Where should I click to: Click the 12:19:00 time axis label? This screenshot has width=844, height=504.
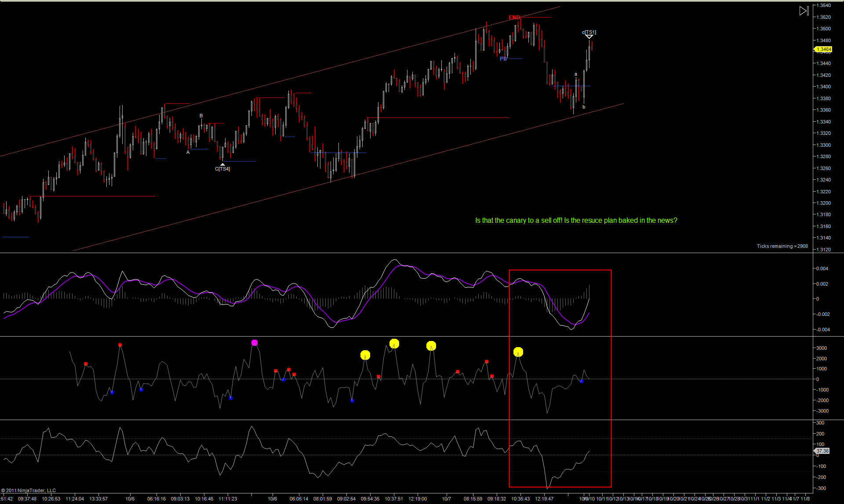418,499
